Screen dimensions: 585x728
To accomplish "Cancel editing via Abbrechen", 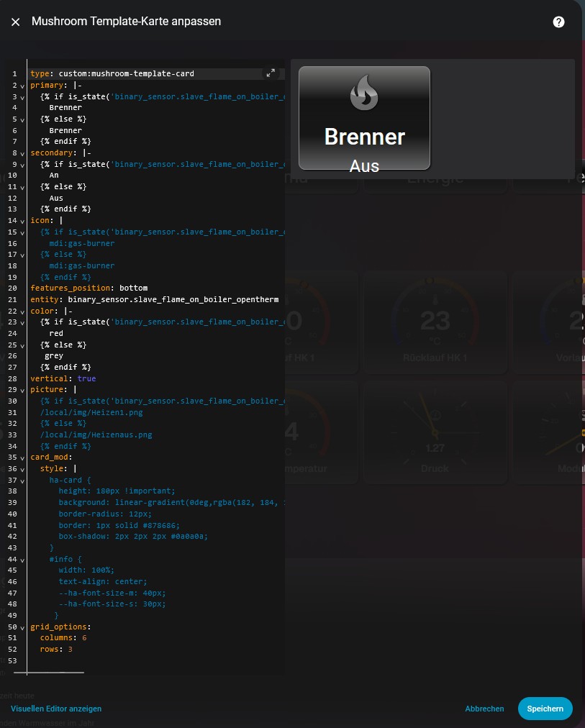I will 484,709.
